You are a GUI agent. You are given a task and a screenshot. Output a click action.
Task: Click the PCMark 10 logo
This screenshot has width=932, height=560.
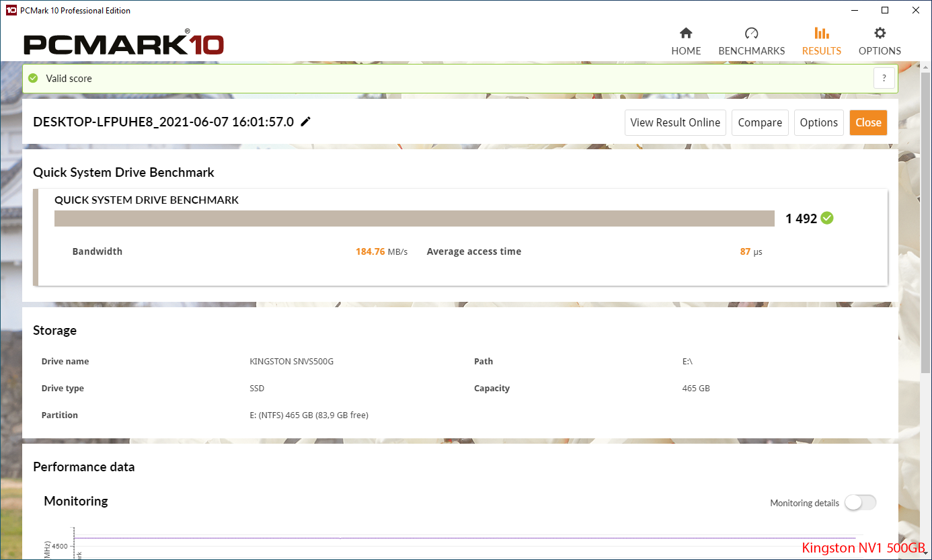point(124,43)
